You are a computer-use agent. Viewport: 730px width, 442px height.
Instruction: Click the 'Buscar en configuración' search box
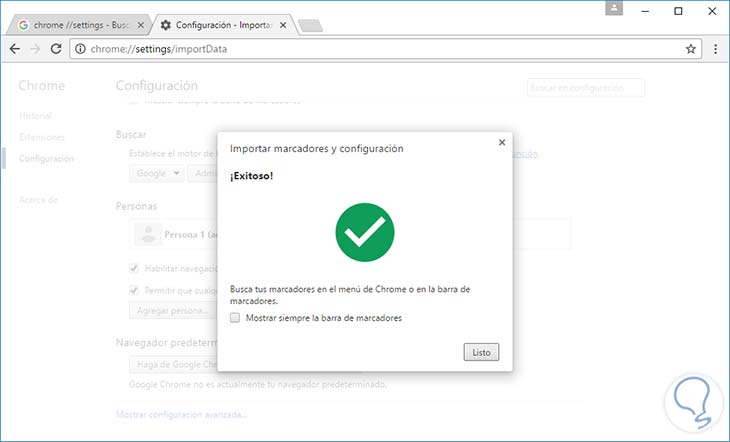point(586,88)
